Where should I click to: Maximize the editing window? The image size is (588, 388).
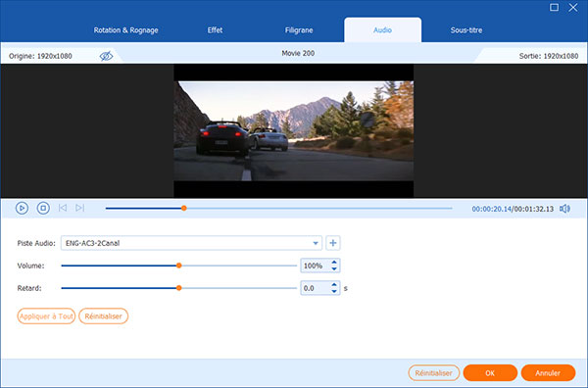[554, 7]
